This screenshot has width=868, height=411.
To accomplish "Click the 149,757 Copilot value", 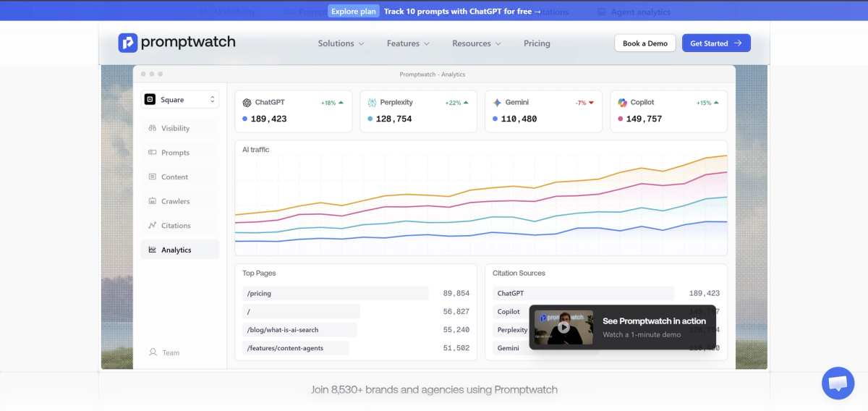I will (644, 119).
